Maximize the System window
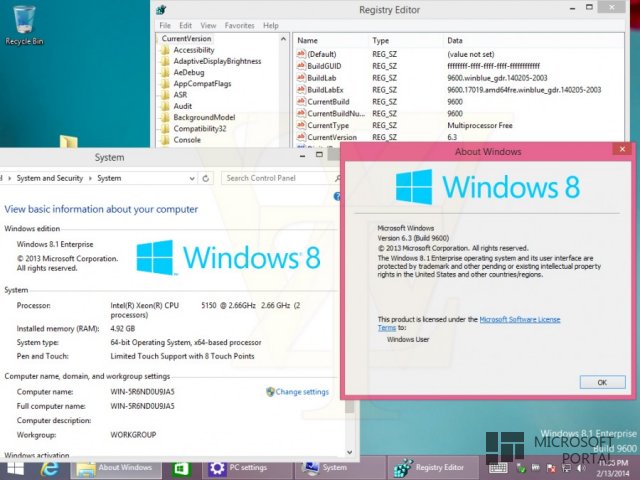Screen dimensions: 640x480 (x=319, y=155)
